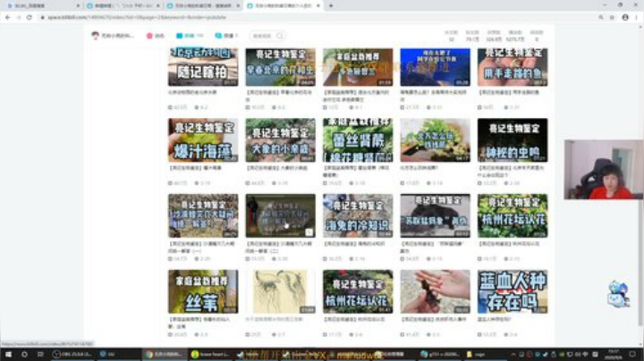The height and width of the screenshot is (361, 644).
Task: Open the pale sketch drawing video thumbnail
Action: tap(281, 291)
